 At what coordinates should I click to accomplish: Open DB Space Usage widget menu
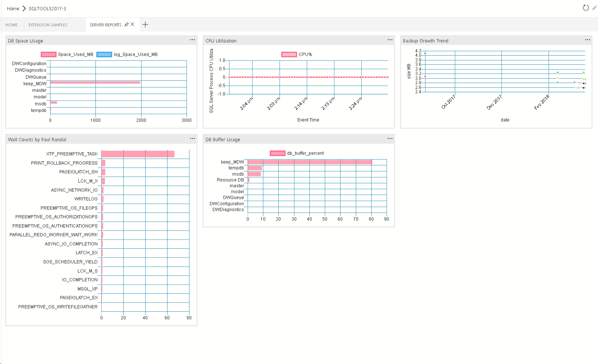[192, 40]
